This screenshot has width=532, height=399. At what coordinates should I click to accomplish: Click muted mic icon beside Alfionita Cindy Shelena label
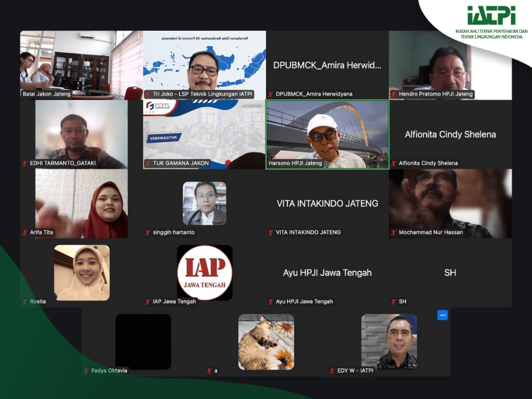tap(394, 163)
